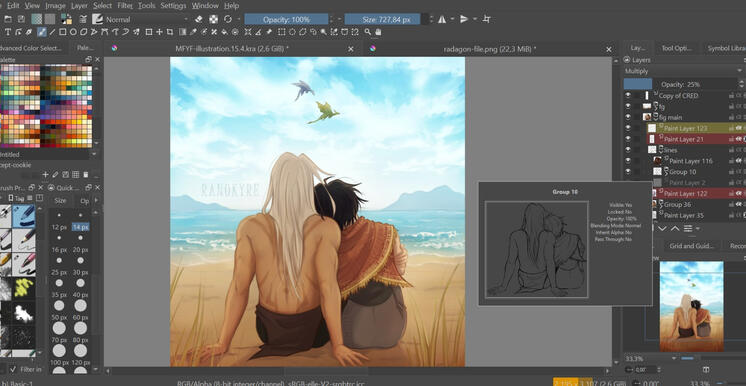746x386 pixels.
Task: Adjust the brush Opacity 100% slider
Action: [x=286, y=19]
